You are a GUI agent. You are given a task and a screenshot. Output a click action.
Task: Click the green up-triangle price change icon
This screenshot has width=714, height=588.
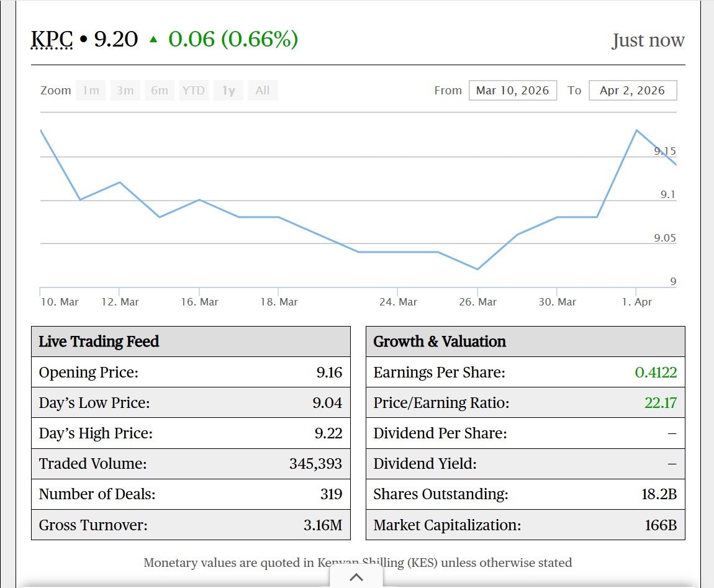153,40
